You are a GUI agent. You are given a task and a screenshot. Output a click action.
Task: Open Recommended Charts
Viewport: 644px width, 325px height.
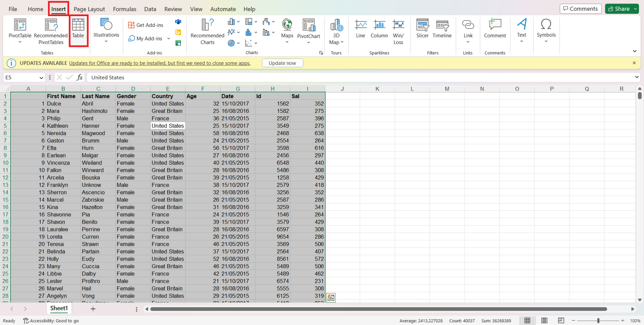(x=207, y=31)
